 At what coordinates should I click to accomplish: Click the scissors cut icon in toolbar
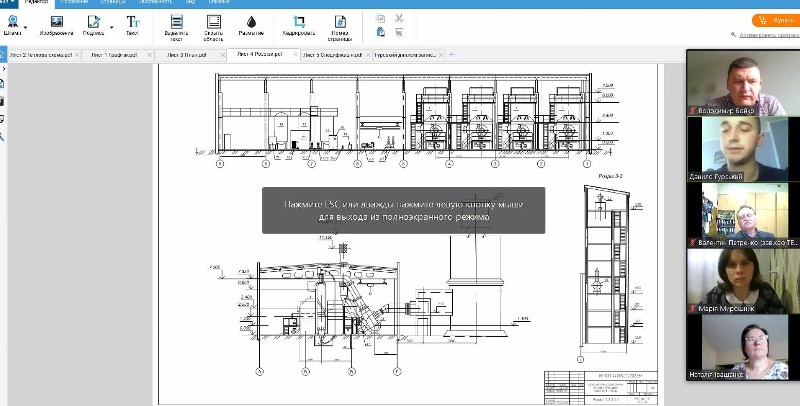[x=399, y=17]
